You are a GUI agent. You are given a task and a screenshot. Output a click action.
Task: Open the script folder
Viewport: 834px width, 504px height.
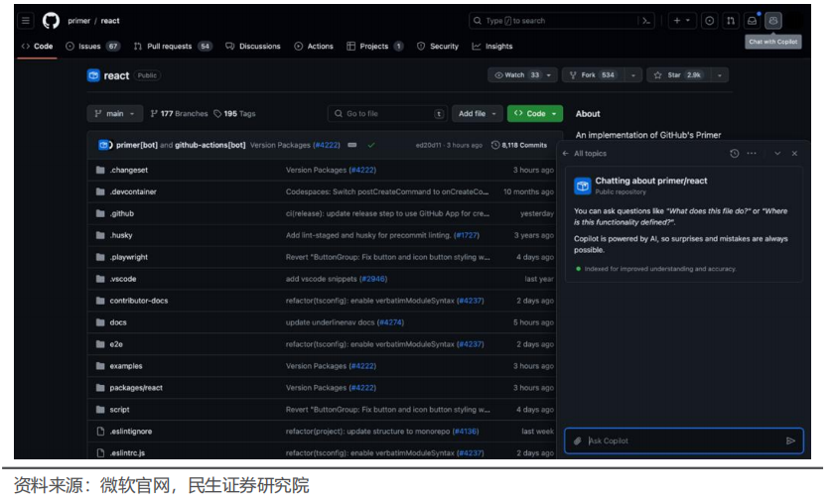tap(120, 410)
